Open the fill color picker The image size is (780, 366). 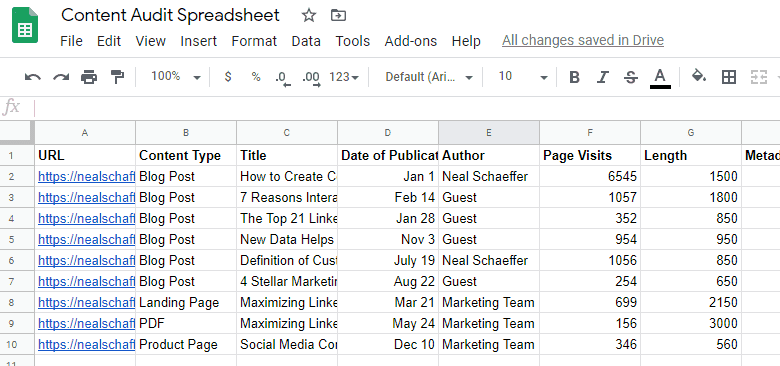click(x=699, y=77)
